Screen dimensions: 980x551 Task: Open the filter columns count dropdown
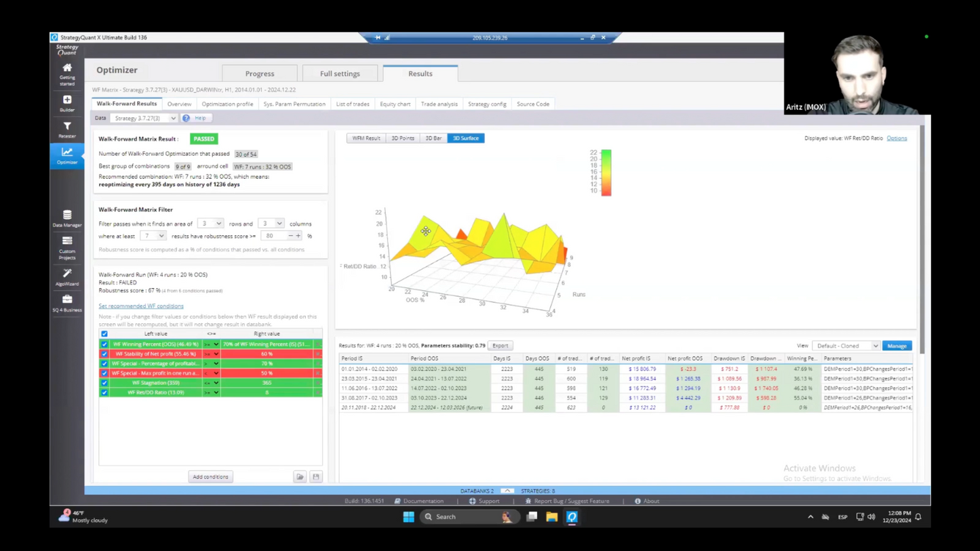(x=271, y=224)
